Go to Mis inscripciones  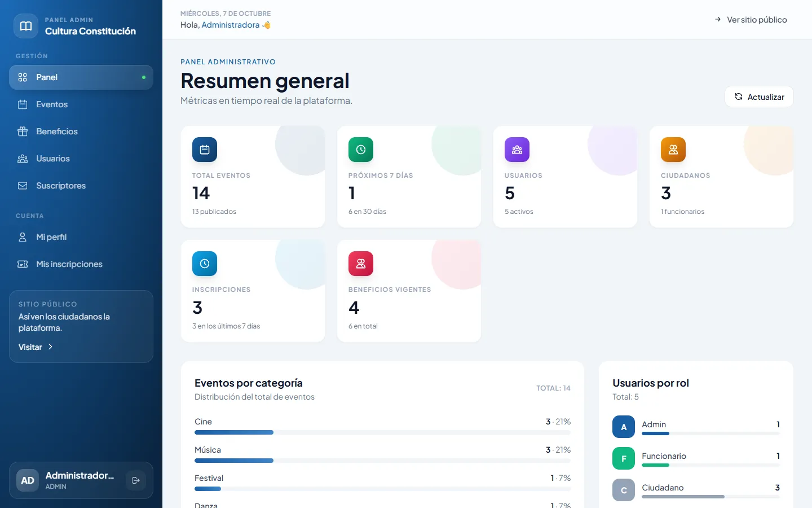(x=81, y=264)
